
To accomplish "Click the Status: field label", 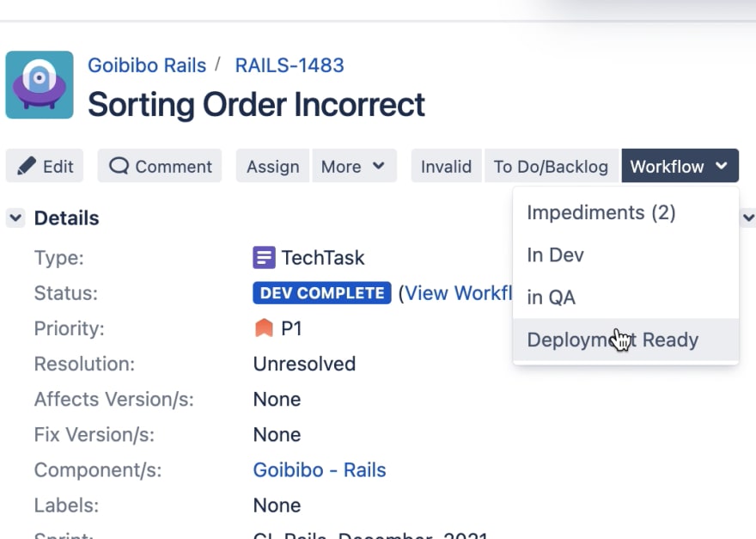I will [x=66, y=293].
